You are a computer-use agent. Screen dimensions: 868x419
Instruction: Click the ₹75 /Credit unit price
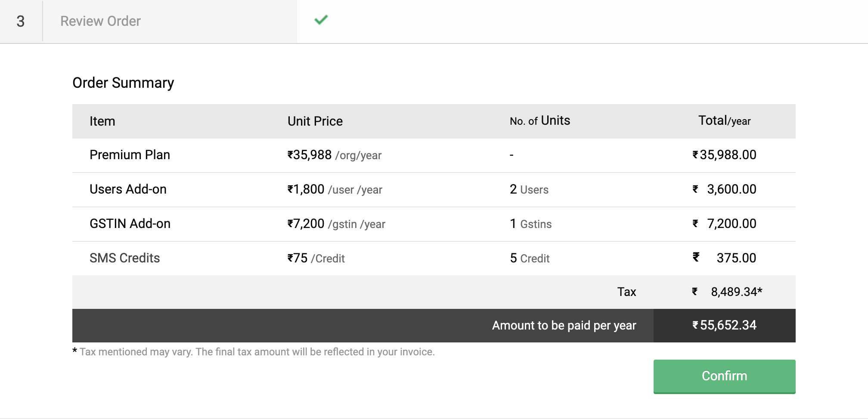pyautogui.click(x=316, y=258)
